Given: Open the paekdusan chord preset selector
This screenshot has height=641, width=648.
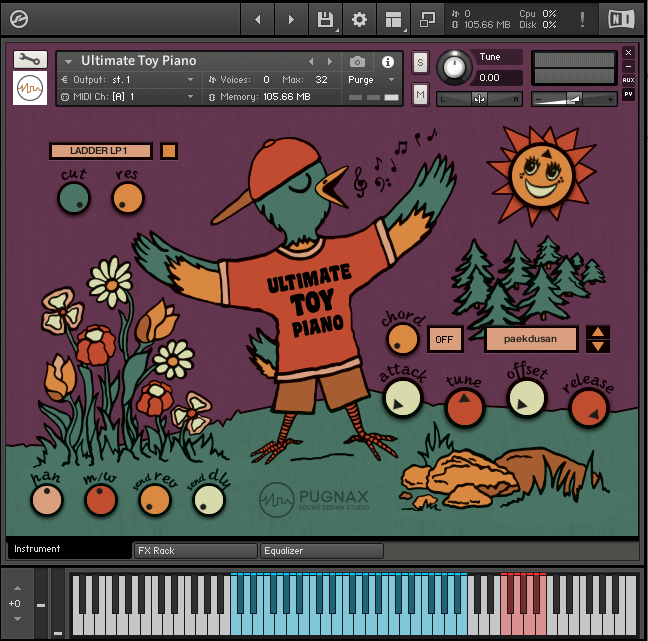Looking at the screenshot, I should 531,339.
